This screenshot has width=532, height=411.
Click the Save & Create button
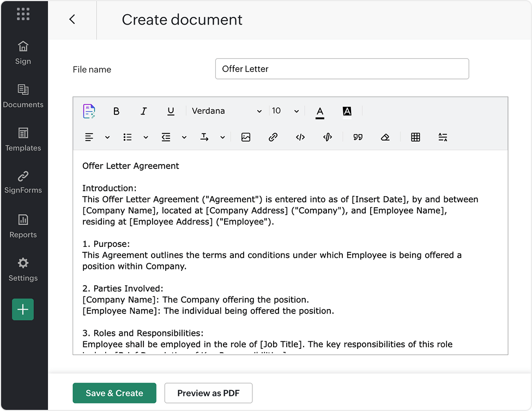pyautogui.click(x=114, y=393)
